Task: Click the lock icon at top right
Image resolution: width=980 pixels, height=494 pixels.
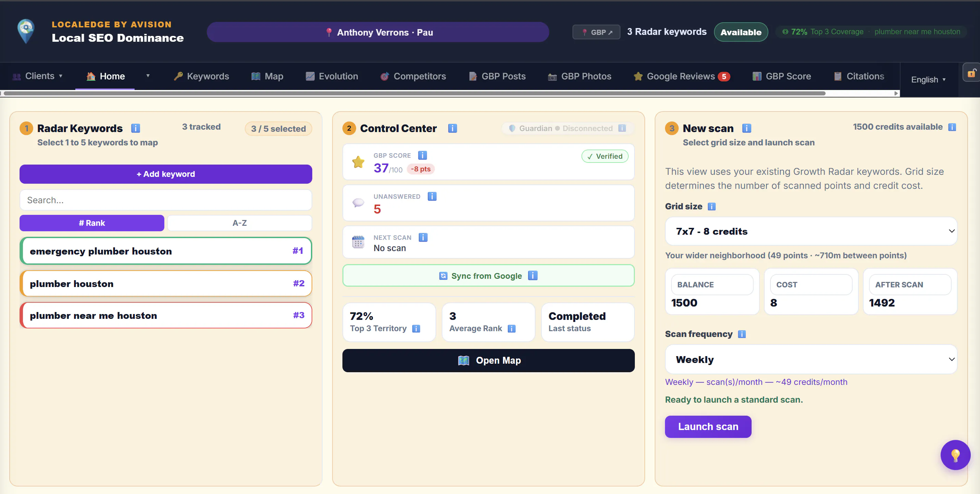Action: click(971, 72)
